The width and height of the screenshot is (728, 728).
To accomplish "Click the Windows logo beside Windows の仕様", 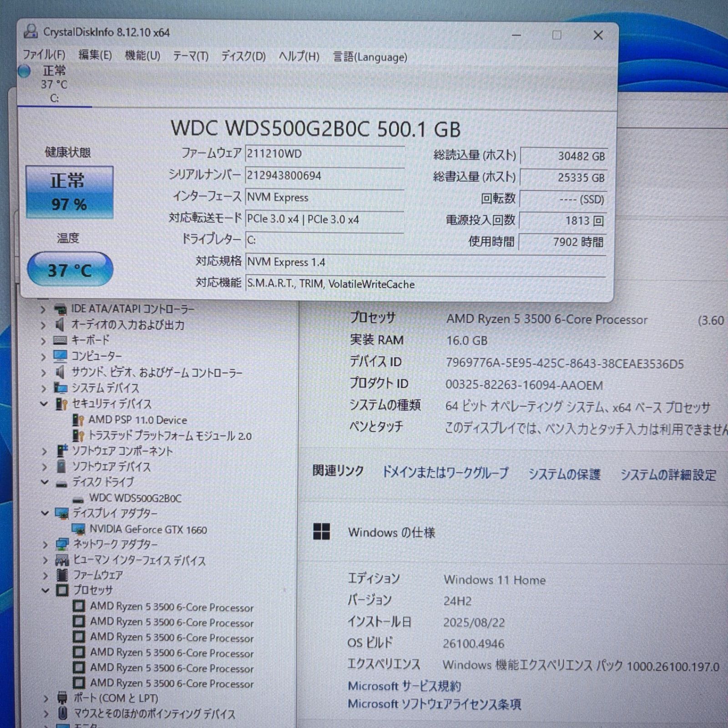I will click(322, 531).
